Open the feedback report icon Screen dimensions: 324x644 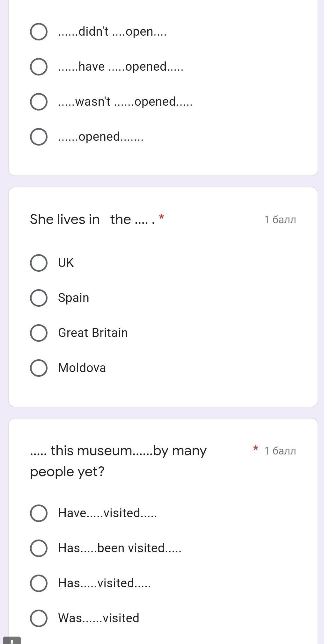point(11,640)
